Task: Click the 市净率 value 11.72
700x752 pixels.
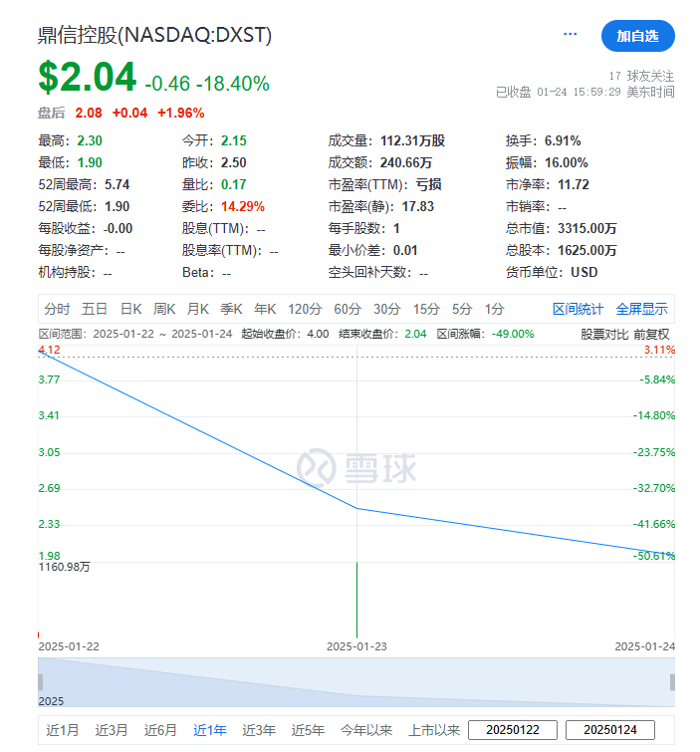Action: (x=574, y=184)
